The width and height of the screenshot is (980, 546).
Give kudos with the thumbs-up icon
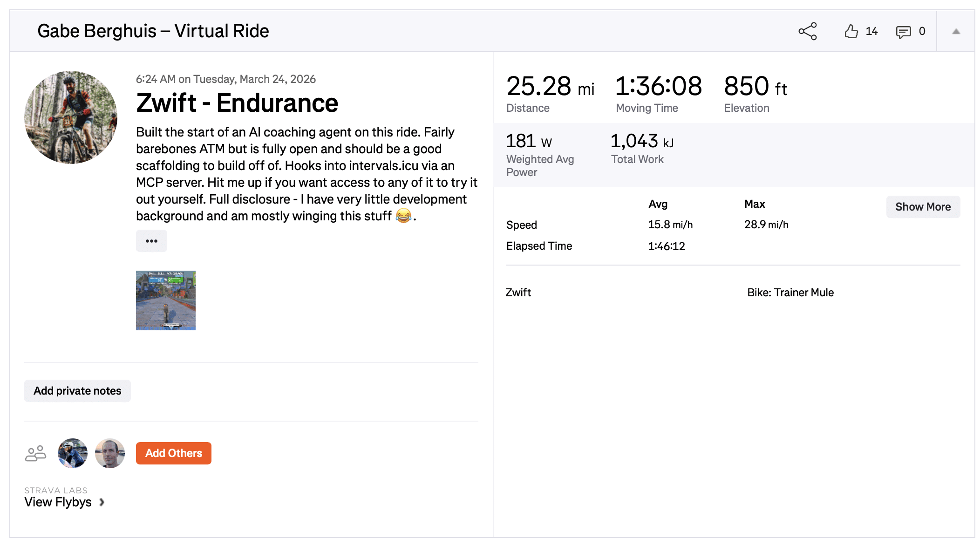coord(851,31)
